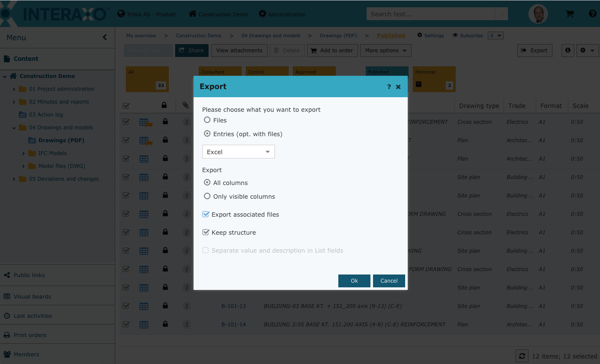This screenshot has height=364, width=600.
Task: Click the search magnifier icon
Action: (x=501, y=14)
